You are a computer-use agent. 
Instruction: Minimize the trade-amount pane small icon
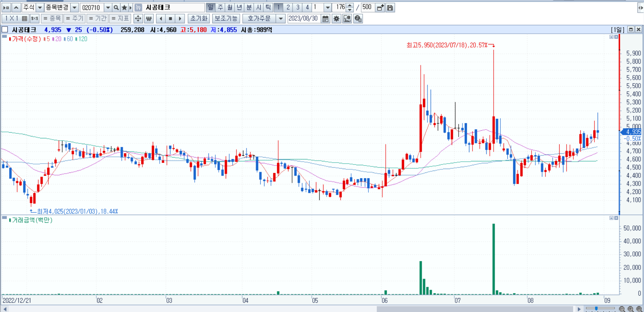611,218
